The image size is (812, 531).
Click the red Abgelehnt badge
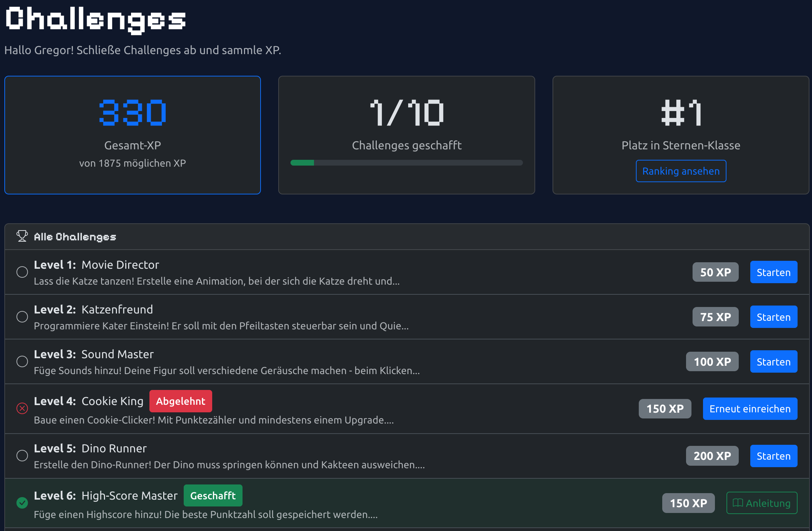tap(180, 401)
